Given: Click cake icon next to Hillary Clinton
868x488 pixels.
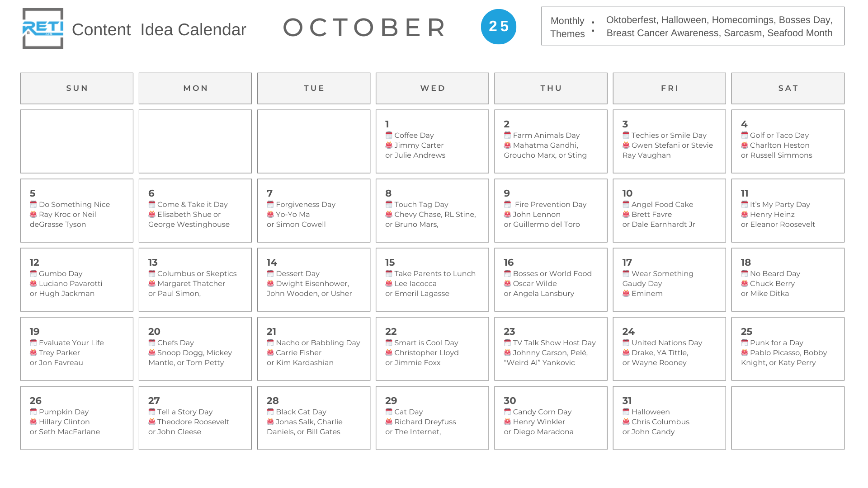Looking at the screenshot, I should pyautogui.click(x=33, y=422).
